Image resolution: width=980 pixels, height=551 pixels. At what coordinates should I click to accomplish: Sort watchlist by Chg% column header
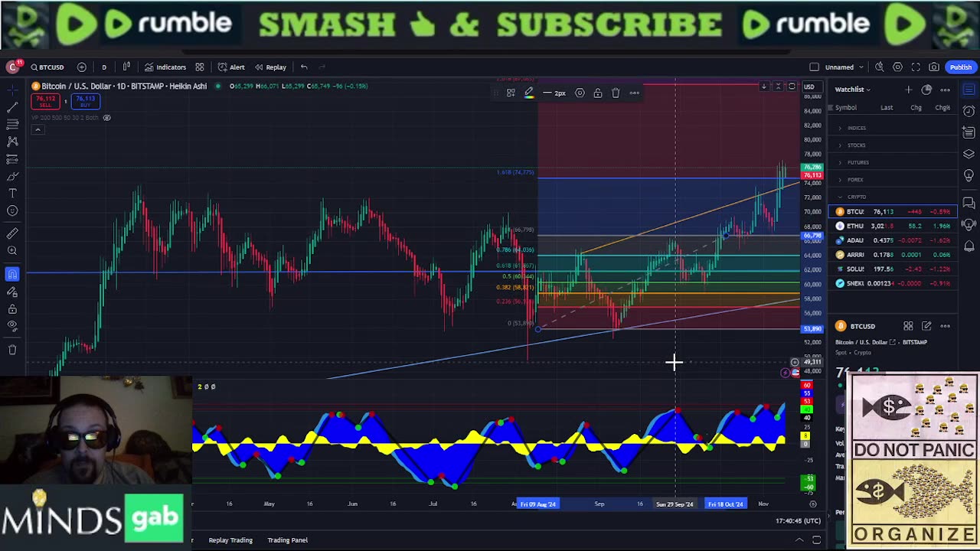click(x=942, y=108)
